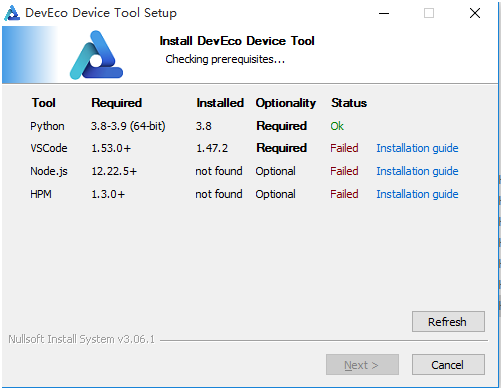Click VSCode required version 1.53.0+
The image size is (503, 390).
(x=111, y=148)
